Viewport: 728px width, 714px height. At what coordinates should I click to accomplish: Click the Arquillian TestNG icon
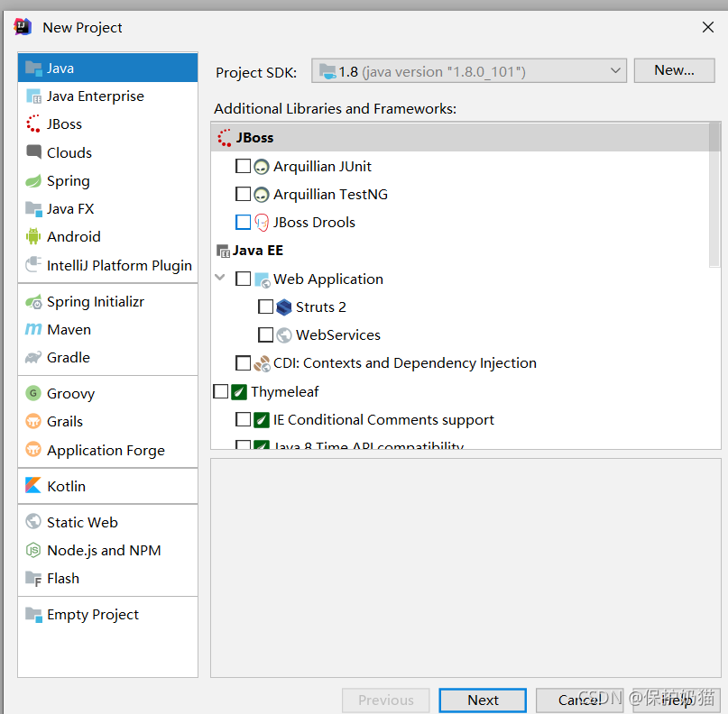coord(262,195)
